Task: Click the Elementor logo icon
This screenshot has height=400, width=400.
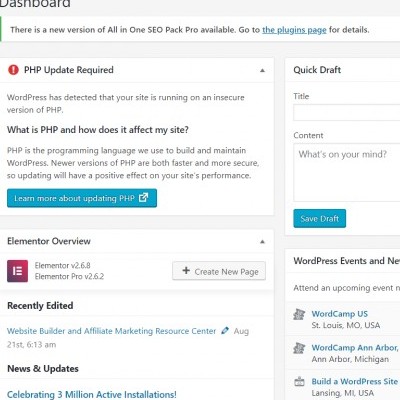Action: [17, 271]
